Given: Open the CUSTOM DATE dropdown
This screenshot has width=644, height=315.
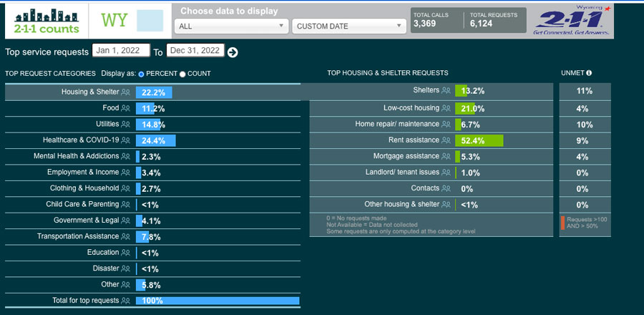Looking at the screenshot, I should tap(348, 26).
